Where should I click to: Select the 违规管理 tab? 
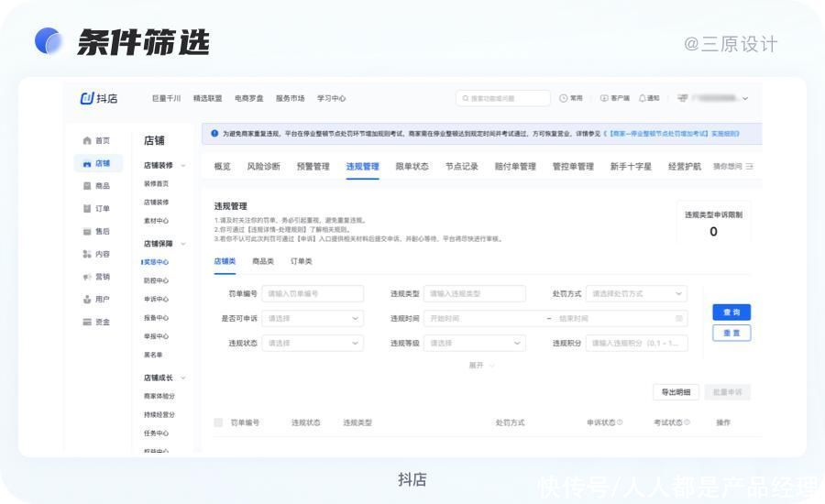pos(362,166)
